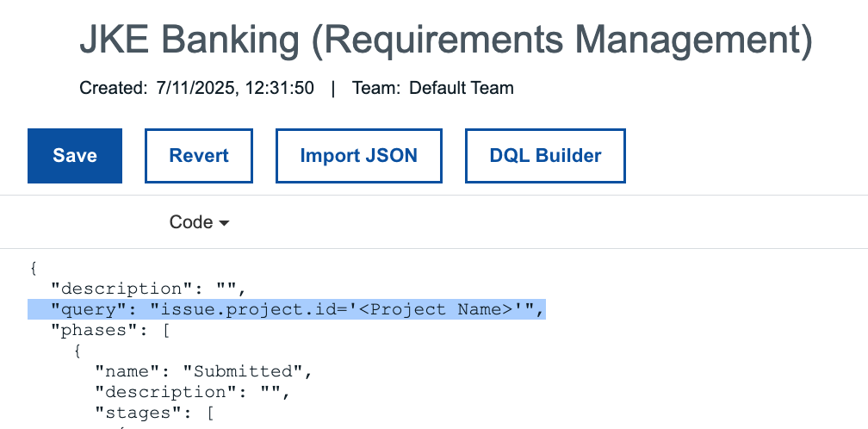Click the Save button
Image resolution: width=868 pixels, height=429 pixels.
75,156
